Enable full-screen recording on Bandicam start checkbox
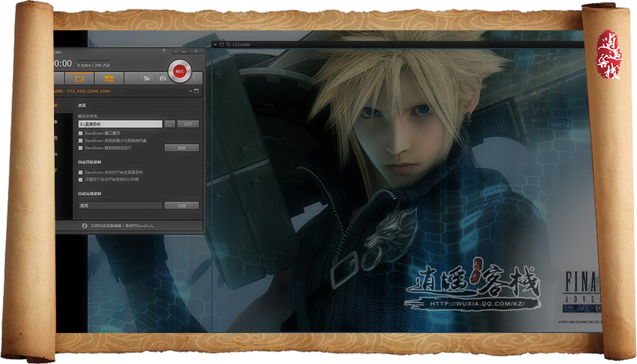Screen dimensions: 637x364 tap(81, 173)
